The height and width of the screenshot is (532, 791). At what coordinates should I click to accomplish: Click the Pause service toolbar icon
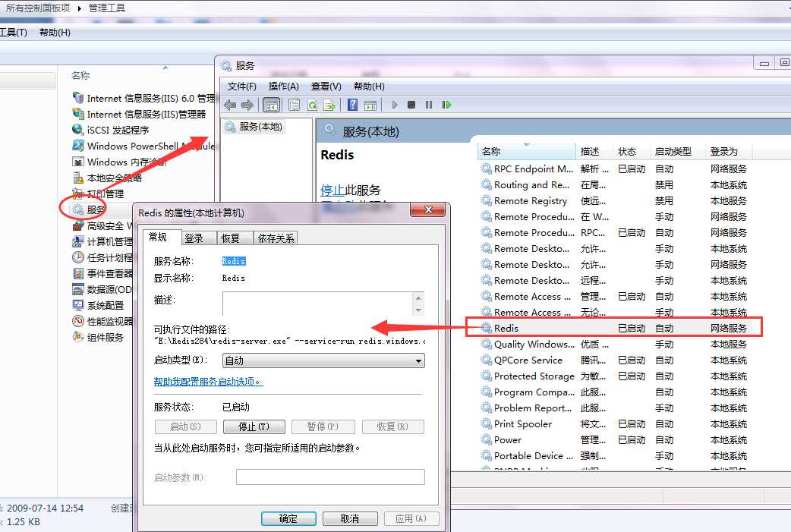429,105
